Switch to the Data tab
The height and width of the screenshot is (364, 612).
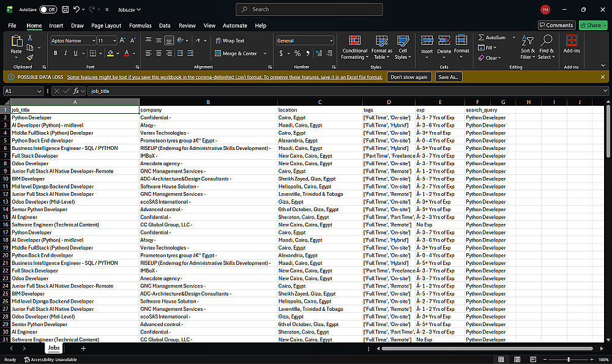[165, 25]
